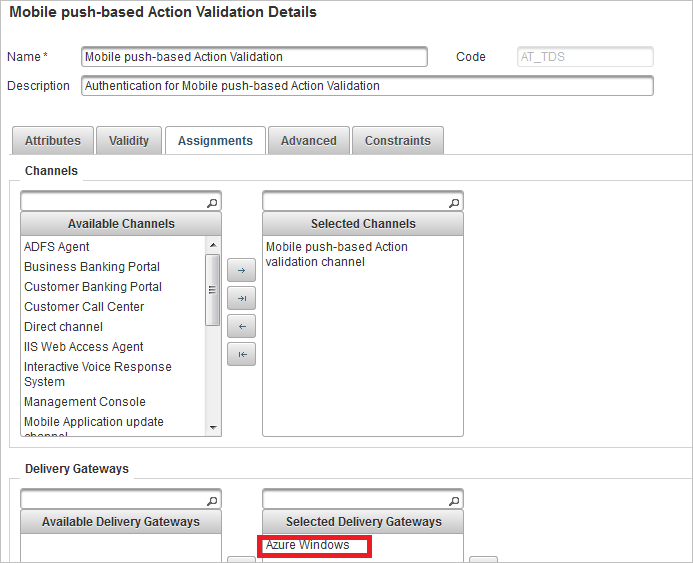Click the move-all-left arrow button for channels
The image size is (693, 563).
(241, 354)
